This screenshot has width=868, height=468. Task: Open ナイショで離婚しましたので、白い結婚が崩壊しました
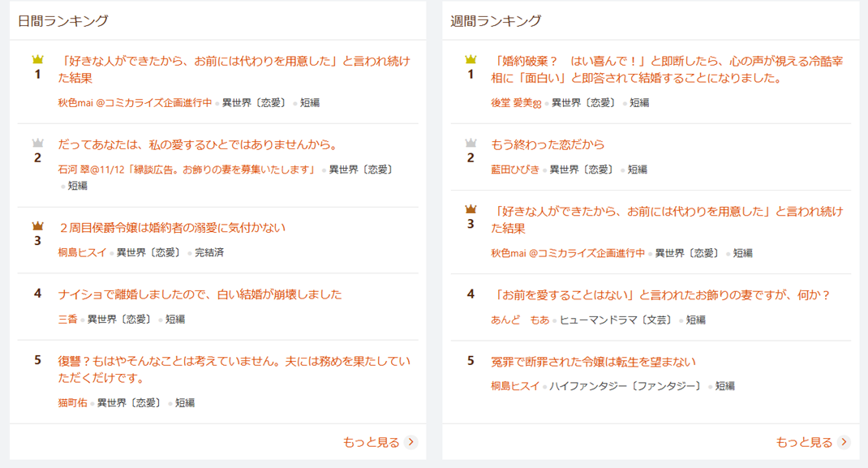(x=200, y=294)
